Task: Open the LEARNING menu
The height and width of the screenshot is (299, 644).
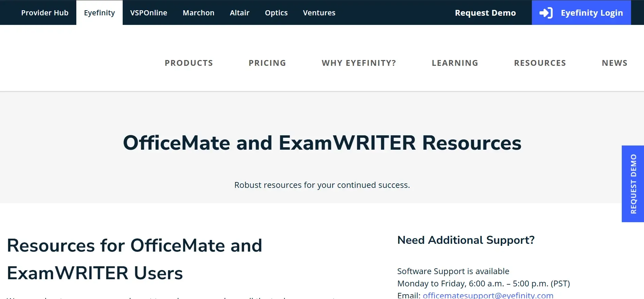Action: point(455,63)
